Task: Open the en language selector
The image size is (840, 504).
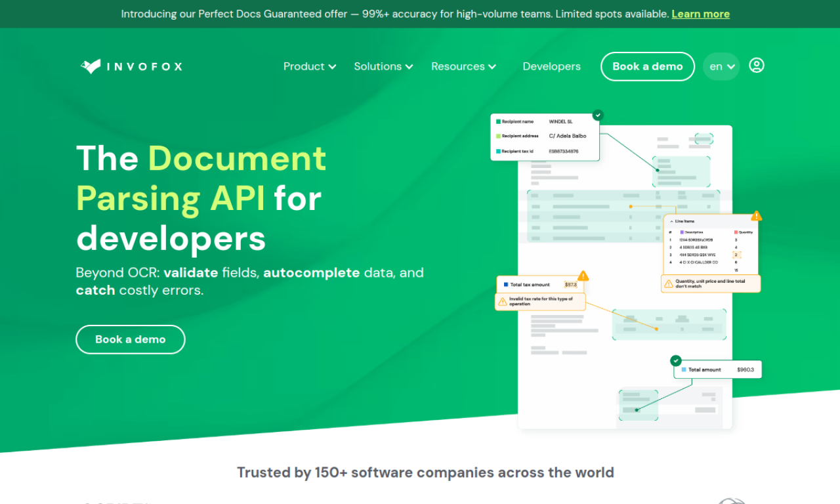Action: click(721, 66)
